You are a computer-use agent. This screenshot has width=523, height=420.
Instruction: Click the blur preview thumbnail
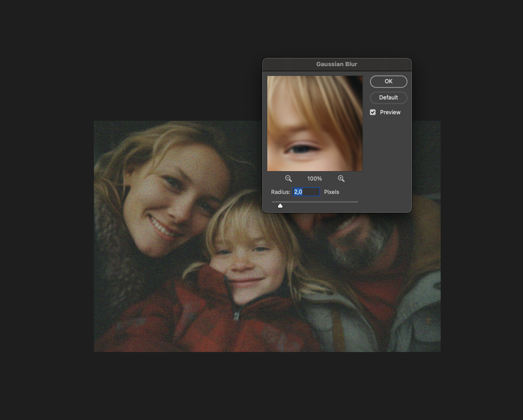click(314, 124)
